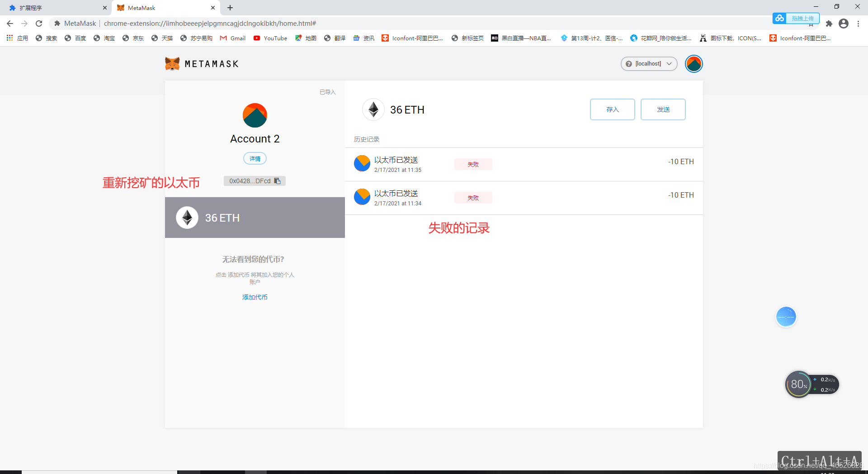Open account details via 详情 button
This screenshot has width=868, height=474.
pos(255,159)
